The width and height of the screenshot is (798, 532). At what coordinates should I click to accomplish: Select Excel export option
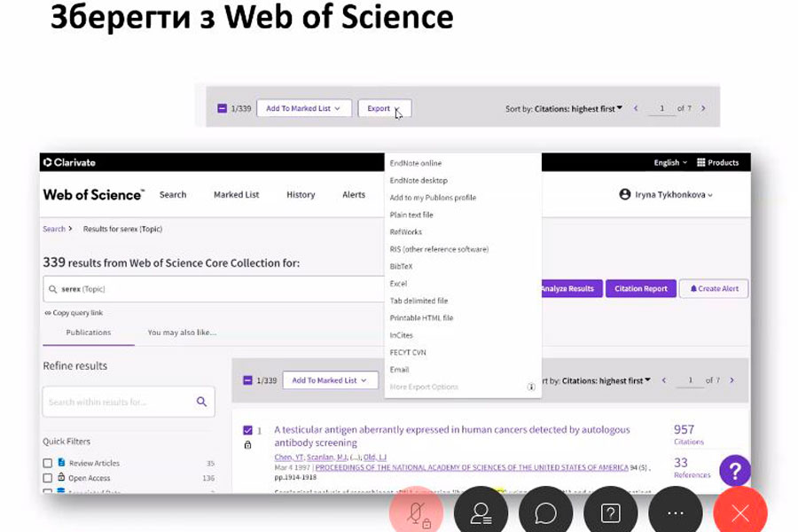[x=398, y=284]
